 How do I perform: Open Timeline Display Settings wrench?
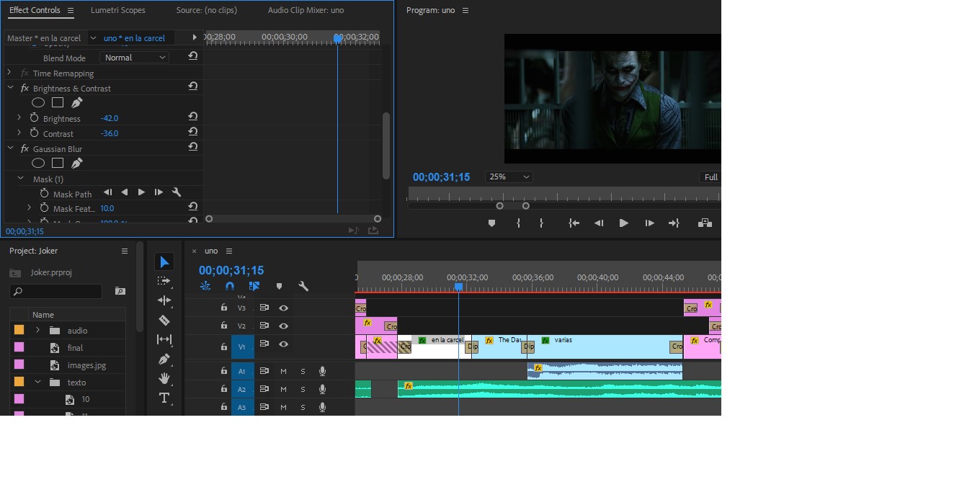(x=303, y=286)
